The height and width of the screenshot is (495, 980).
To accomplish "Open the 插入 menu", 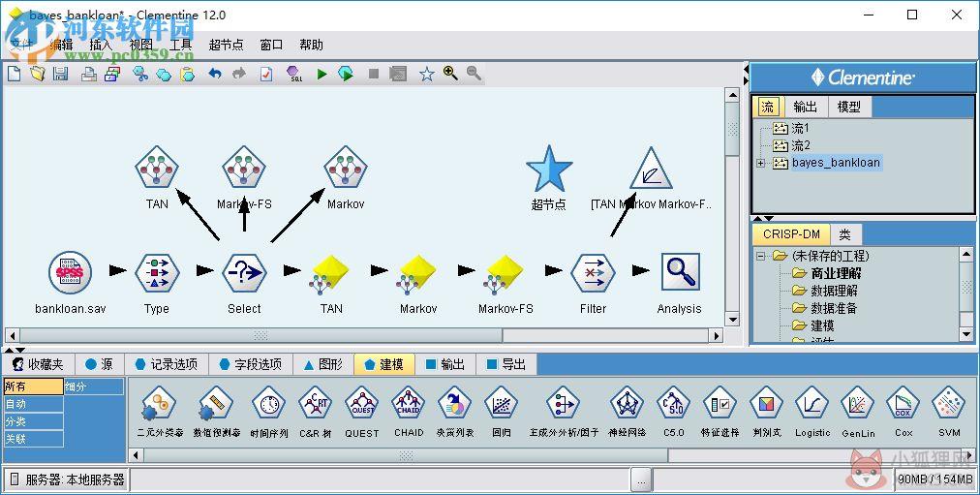I will tap(101, 45).
